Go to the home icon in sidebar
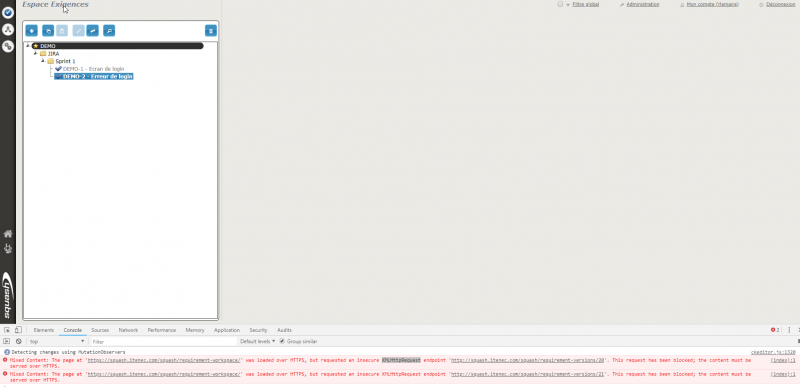Viewport: 800px width, 387px height. tap(8, 234)
